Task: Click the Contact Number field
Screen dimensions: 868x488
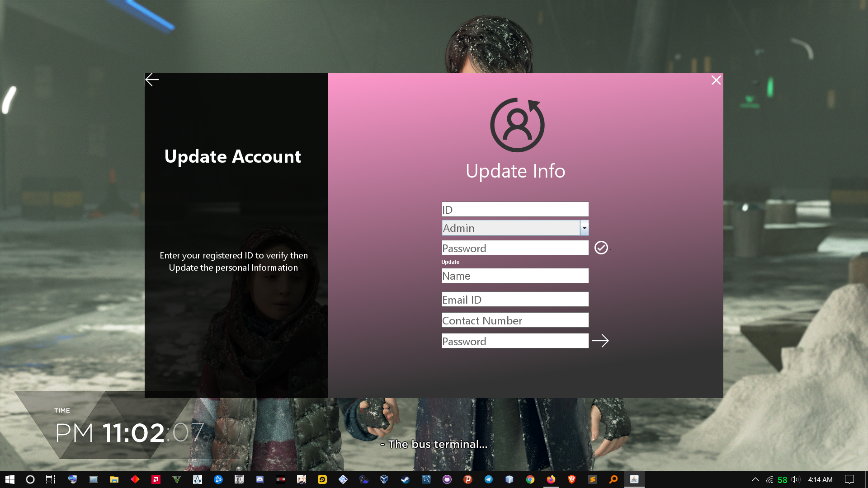Action: 515,320
